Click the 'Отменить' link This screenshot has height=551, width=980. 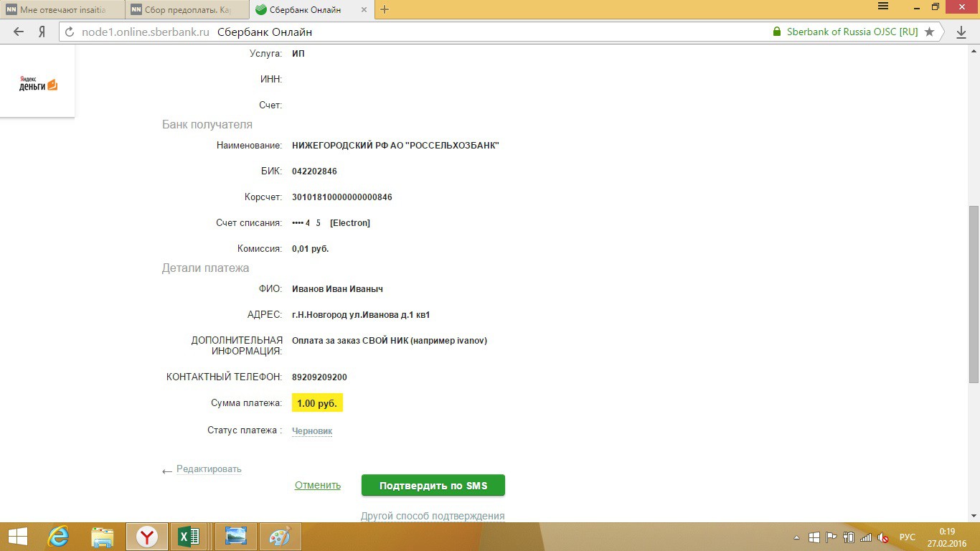[318, 486]
